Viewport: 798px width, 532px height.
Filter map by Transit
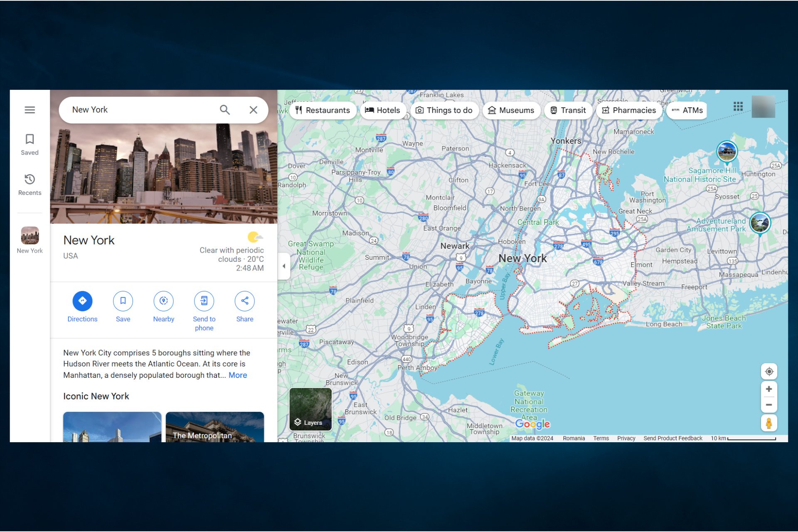(x=568, y=110)
